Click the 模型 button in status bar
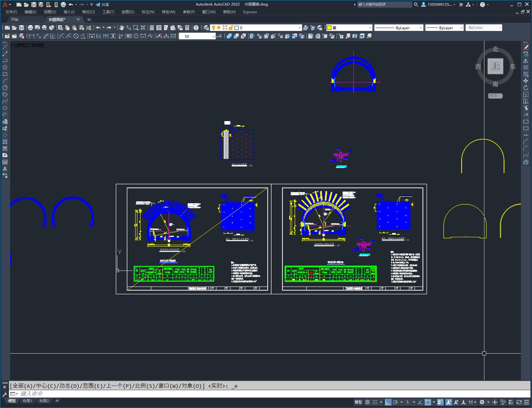This screenshot has width=532, height=408. tap(358, 402)
